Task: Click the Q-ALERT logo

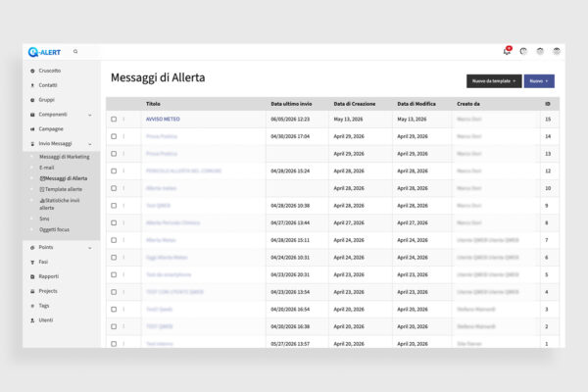Action: [x=44, y=52]
